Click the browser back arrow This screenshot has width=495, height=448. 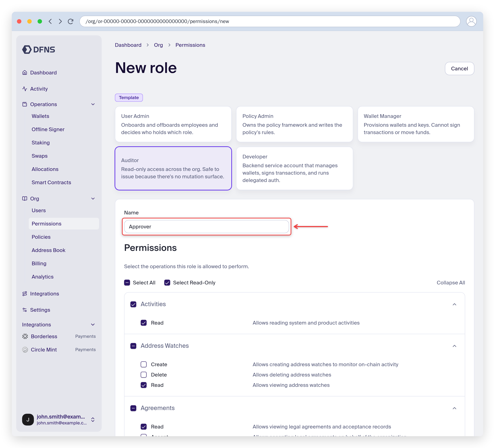point(50,21)
